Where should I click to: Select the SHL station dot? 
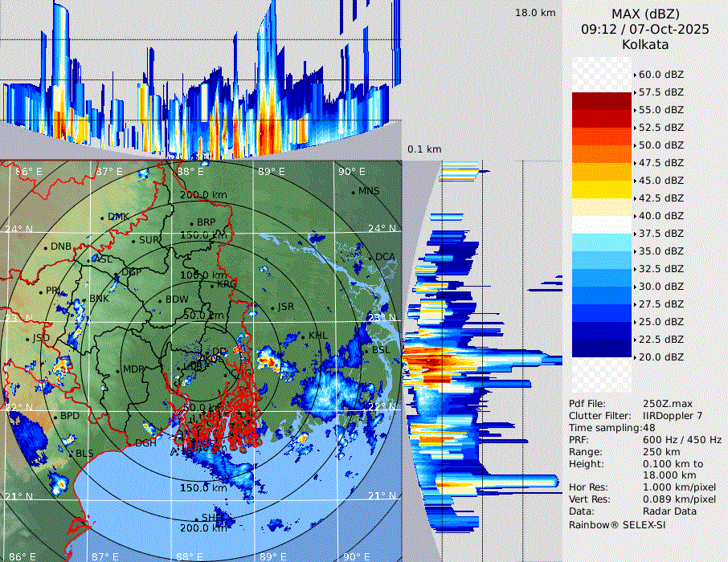pos(196,519)
